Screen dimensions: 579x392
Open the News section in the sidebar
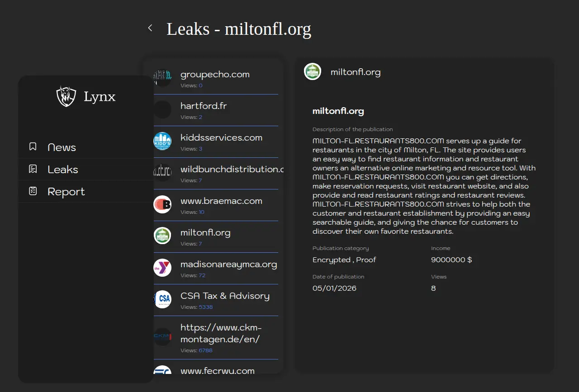point(62,147)
